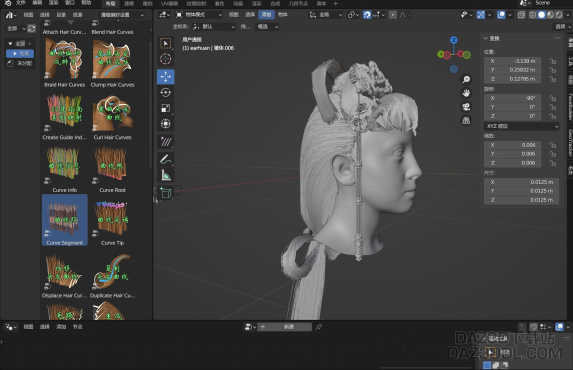Open shading options dropdown arrow

pos(568,15)
